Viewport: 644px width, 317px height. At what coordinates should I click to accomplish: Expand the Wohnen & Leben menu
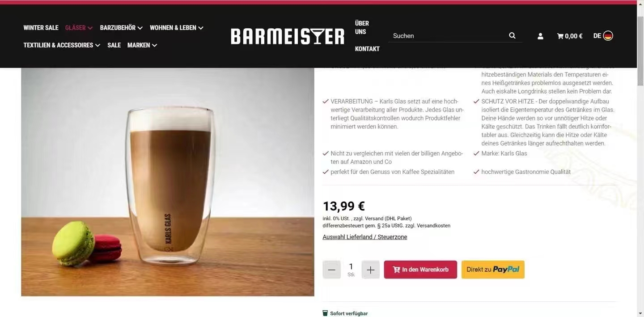[177, 28]
